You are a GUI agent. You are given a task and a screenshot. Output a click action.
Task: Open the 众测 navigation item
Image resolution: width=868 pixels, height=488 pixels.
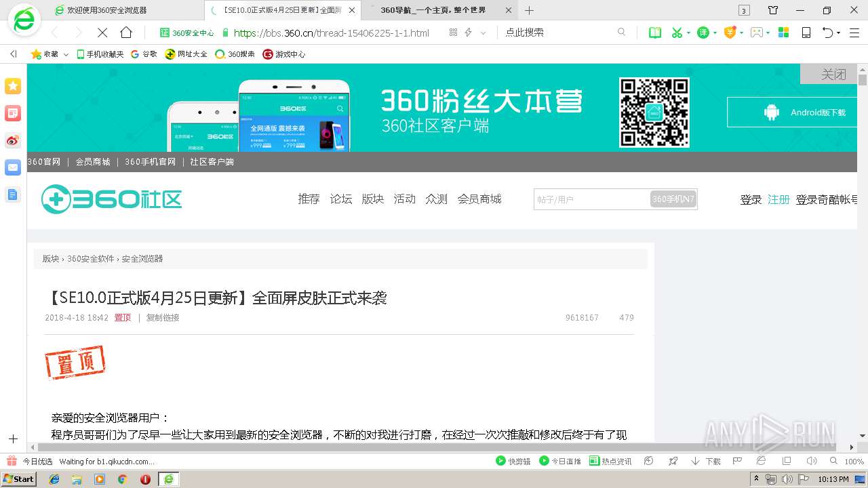[x=437, y=199]
